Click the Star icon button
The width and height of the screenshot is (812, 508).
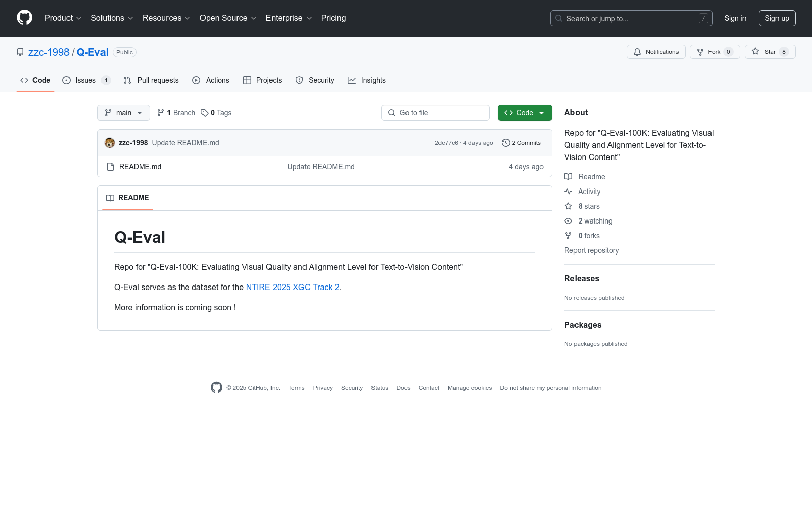[x=755, y=52]
